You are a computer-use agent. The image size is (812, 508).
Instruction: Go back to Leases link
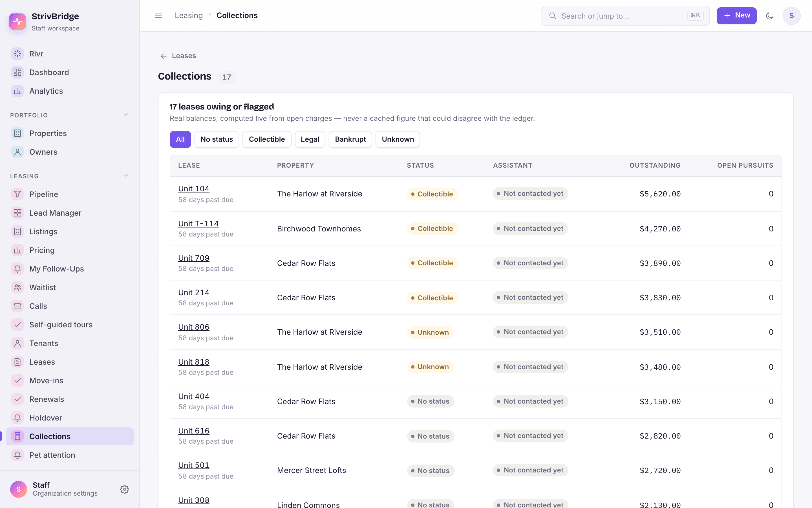(x=178, y=56)
